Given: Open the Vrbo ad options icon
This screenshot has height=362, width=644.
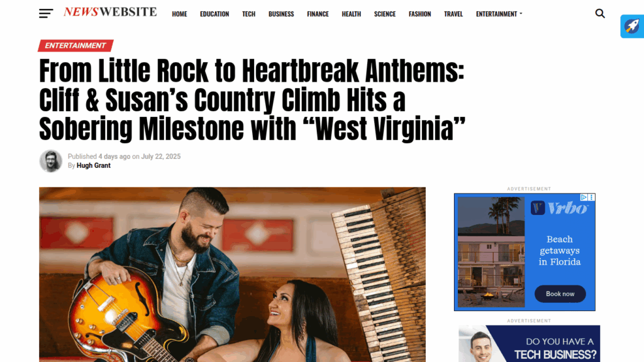Looking at the screenshot, I should point(591,197).
